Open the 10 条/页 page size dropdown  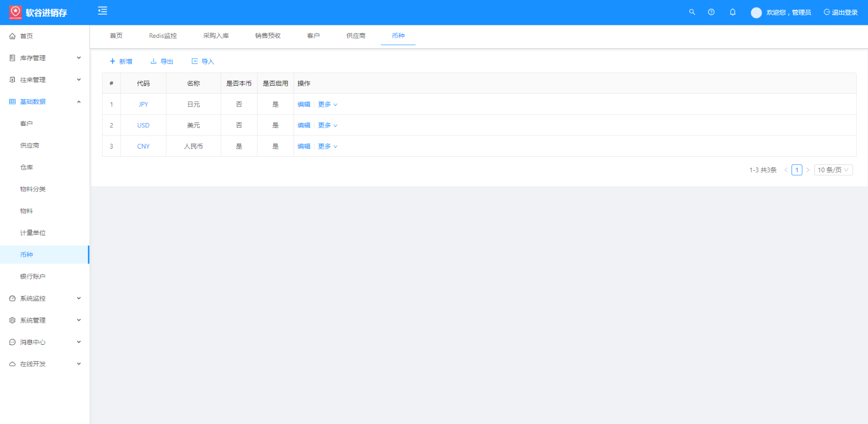click(833, 170)
